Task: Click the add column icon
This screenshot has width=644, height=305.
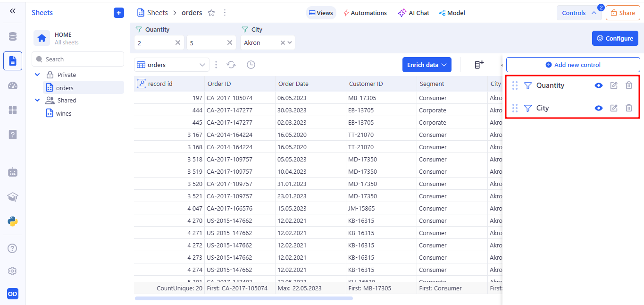Action: [479, 65]
